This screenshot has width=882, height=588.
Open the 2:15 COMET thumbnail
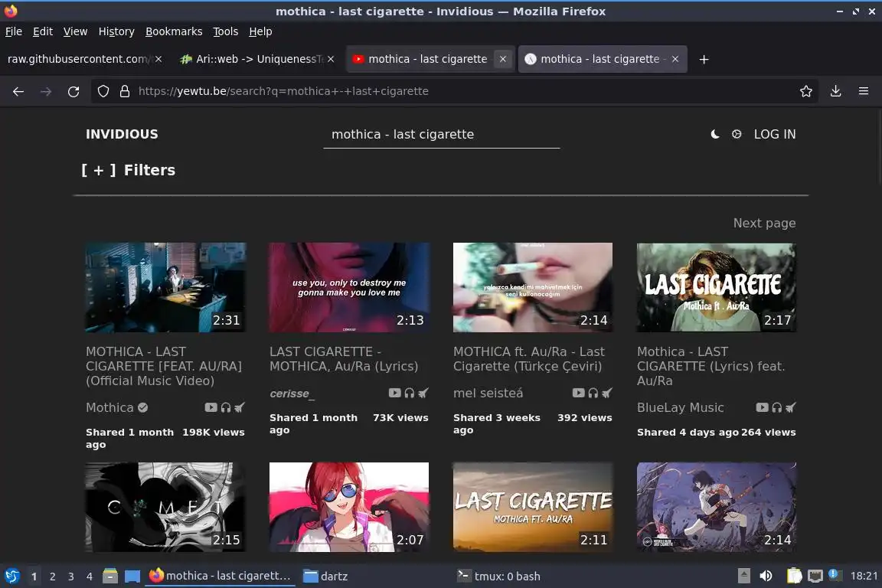point(165,507)
